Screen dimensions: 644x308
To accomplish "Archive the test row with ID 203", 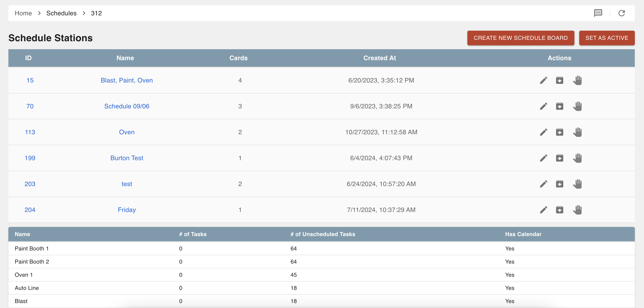I will tap(559, 184).
